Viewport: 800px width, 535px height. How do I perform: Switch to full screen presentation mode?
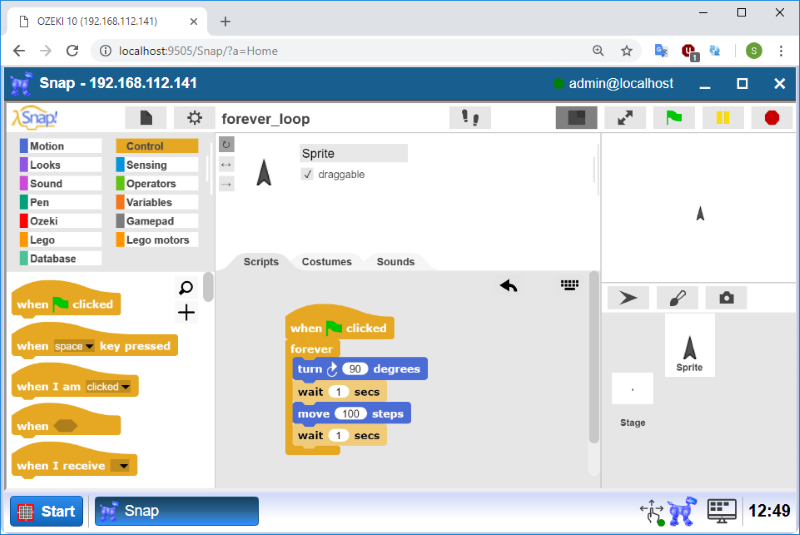point(625,118)
